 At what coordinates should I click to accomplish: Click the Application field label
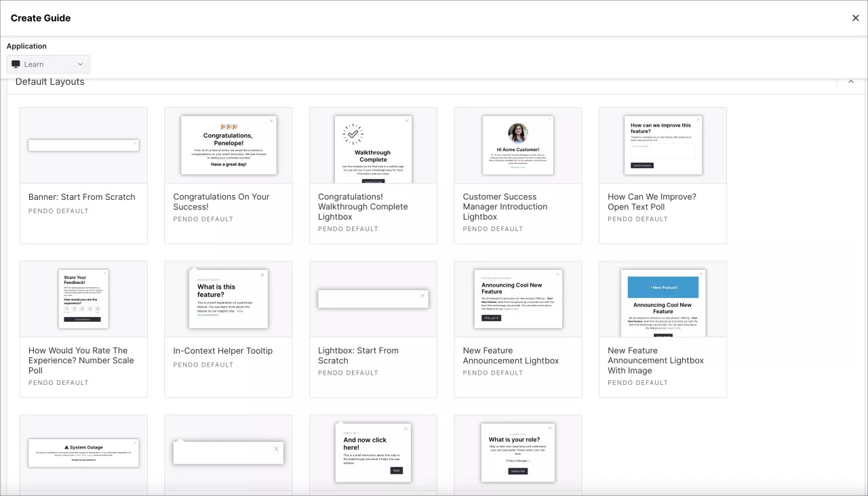(x=26, y=45)
